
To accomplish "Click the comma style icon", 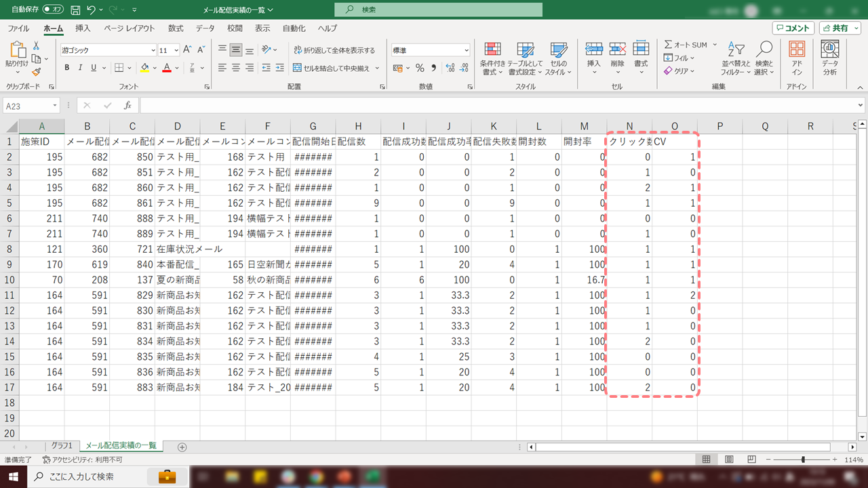I will (433, 68).
